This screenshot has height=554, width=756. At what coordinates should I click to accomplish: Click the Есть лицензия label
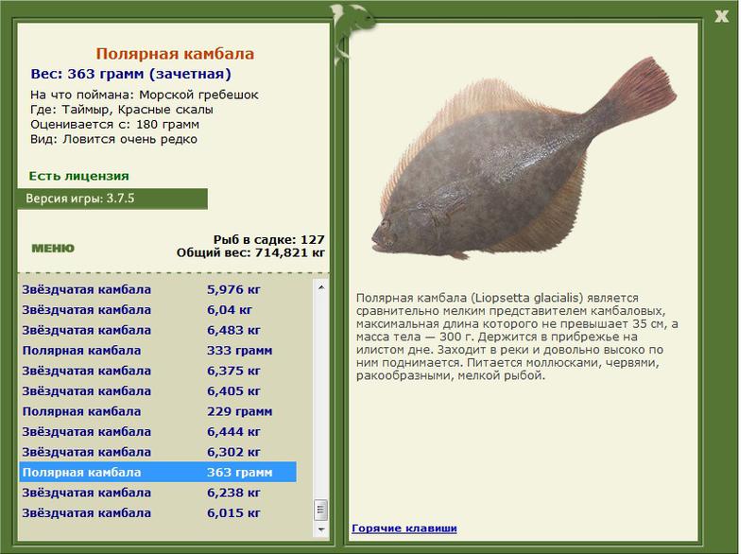click(78, 176)
